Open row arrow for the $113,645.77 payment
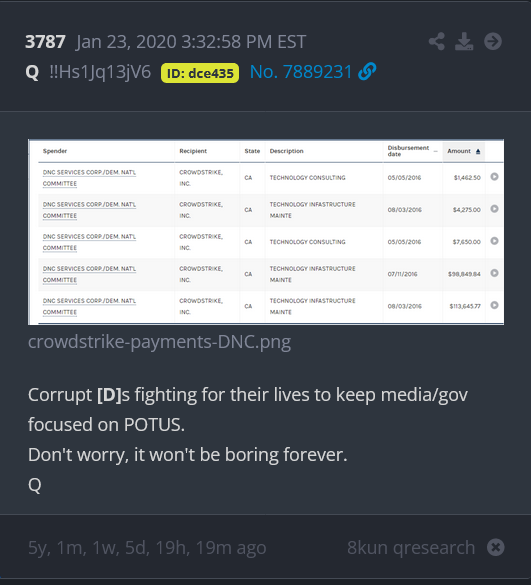The width and height of the screenshot is (531, 585). [x=494, y=305]
